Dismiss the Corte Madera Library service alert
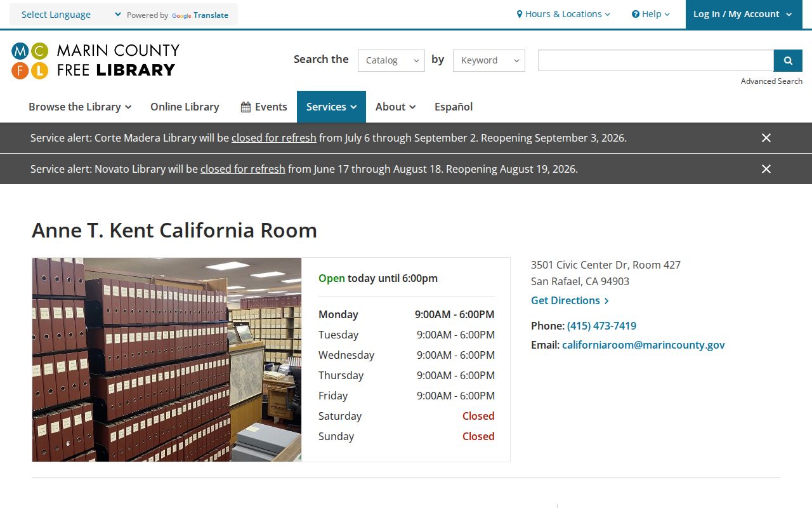The height and width of the screenshot is (508, 812). pos(766,138)
